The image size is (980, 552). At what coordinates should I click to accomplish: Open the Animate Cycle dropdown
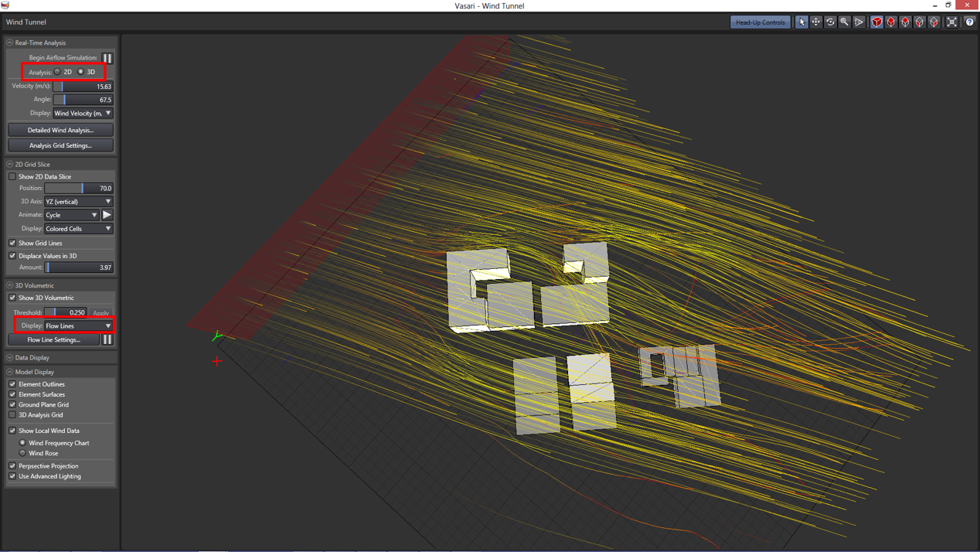click(x=72, y=215)
